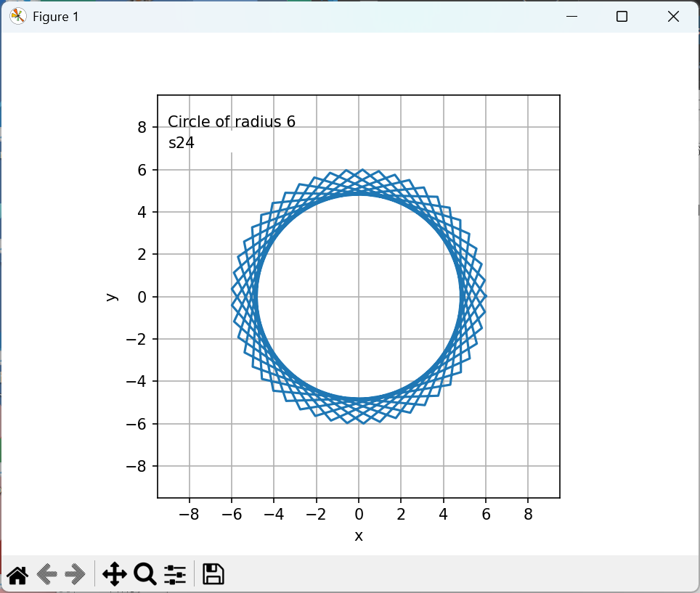Click the x-axis tick label 0
This screenshot has height=593, width=700.
[x=359, y=515]
